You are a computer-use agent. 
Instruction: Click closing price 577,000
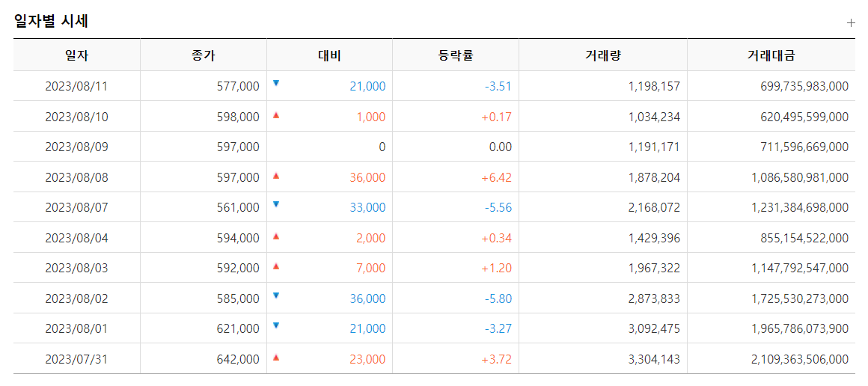238,86
